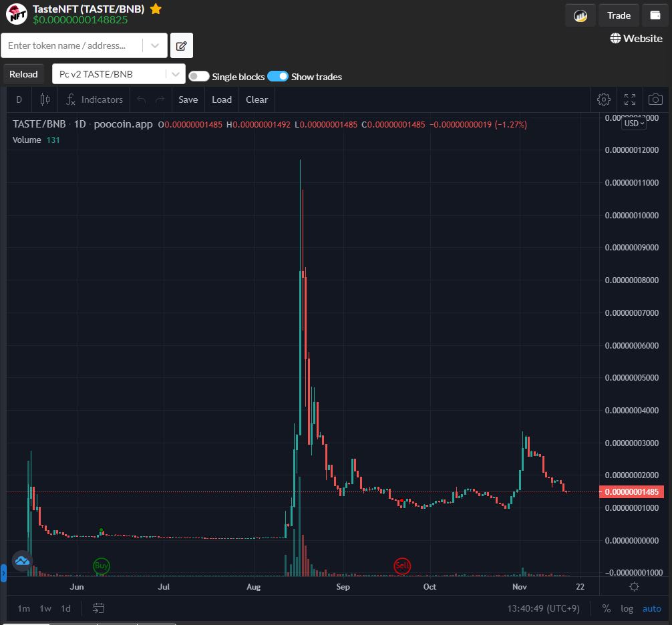
Task: Open the Indicators menu
Action: click(x=94, y=99)
